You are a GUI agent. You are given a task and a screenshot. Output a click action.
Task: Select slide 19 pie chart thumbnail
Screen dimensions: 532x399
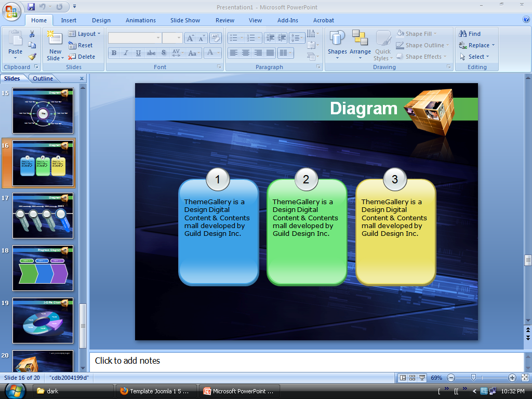tap(43, 321)
